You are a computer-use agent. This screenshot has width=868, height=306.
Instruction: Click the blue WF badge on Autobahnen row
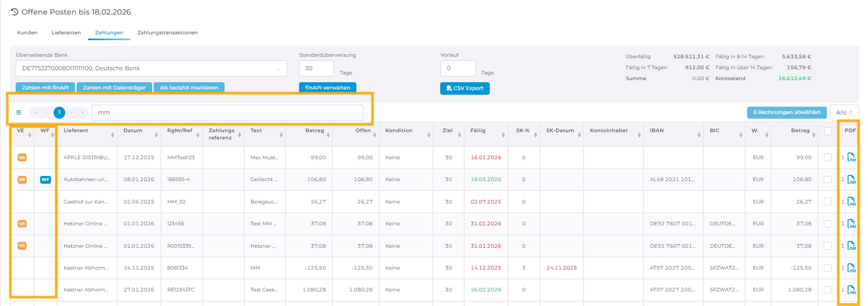click(x=45, y=180)
